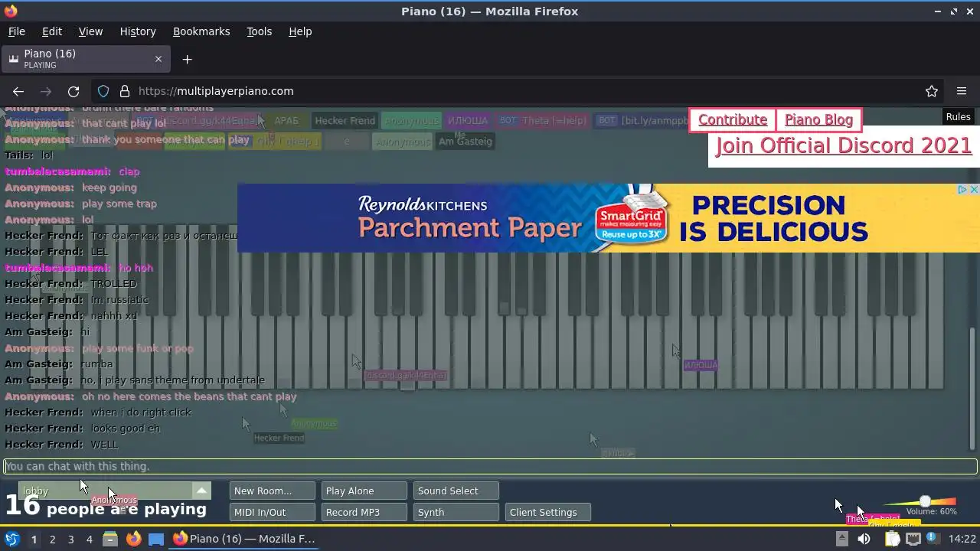
Task: Open MIDI In/Out settings
Action: pos(272,512)
